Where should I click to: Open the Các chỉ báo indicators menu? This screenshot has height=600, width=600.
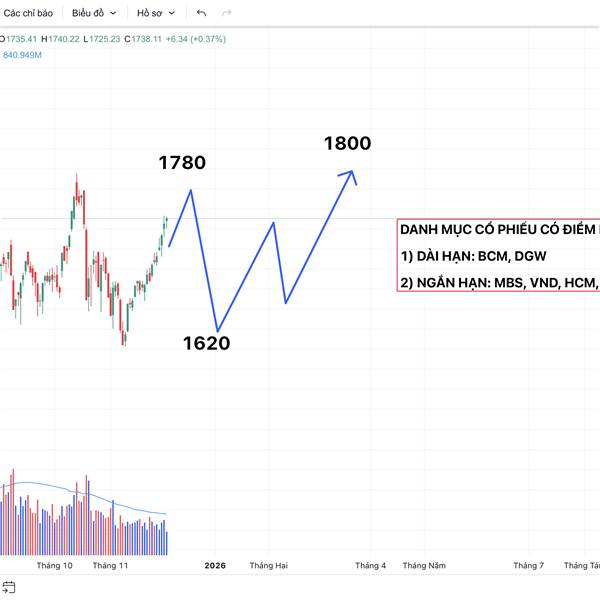click(28, 13)
